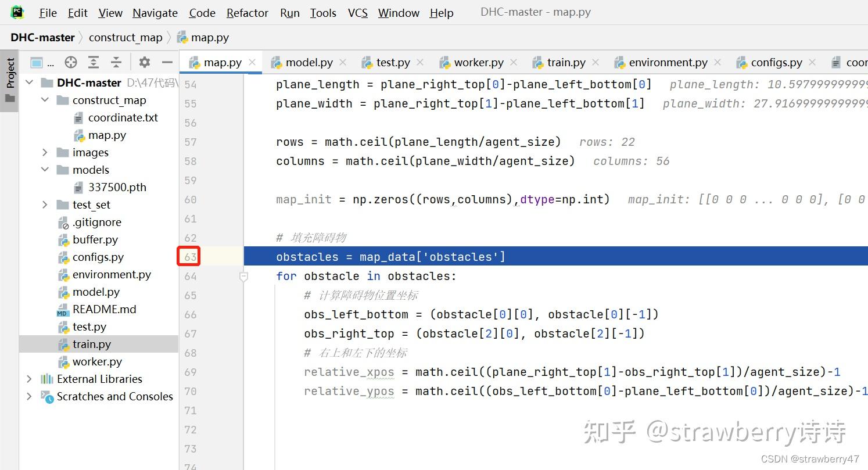The image size is (868, 470).
Task: Click the vertical Project stripe button on left edge
Action: coord(9,74)
